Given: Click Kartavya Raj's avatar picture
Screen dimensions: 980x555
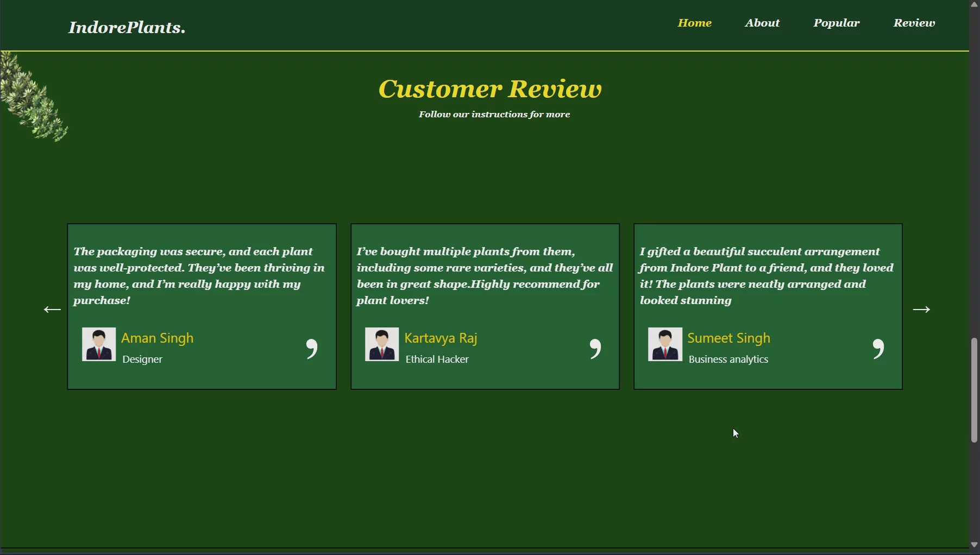Looking at the screenshot, I should (382, 344).
